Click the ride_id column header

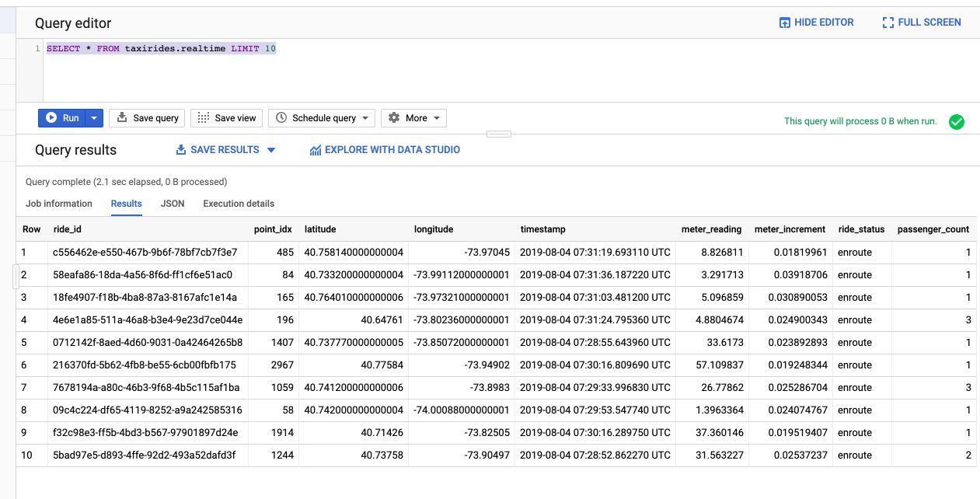(x=68, y=229)
